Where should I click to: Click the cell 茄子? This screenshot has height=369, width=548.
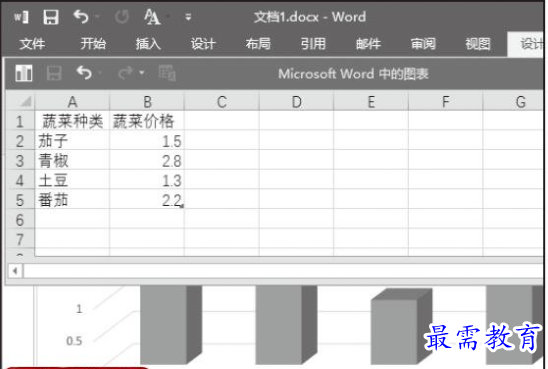click(72, 141)
